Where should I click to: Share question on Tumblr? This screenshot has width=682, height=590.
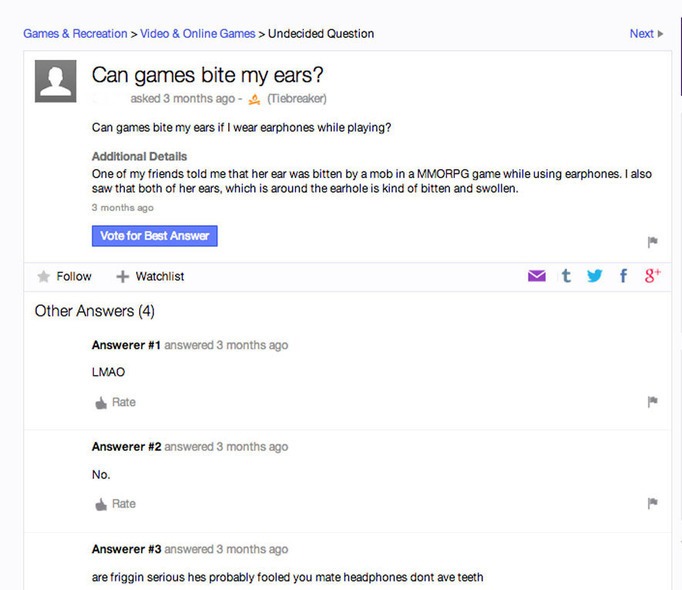(x=566, y=276)
